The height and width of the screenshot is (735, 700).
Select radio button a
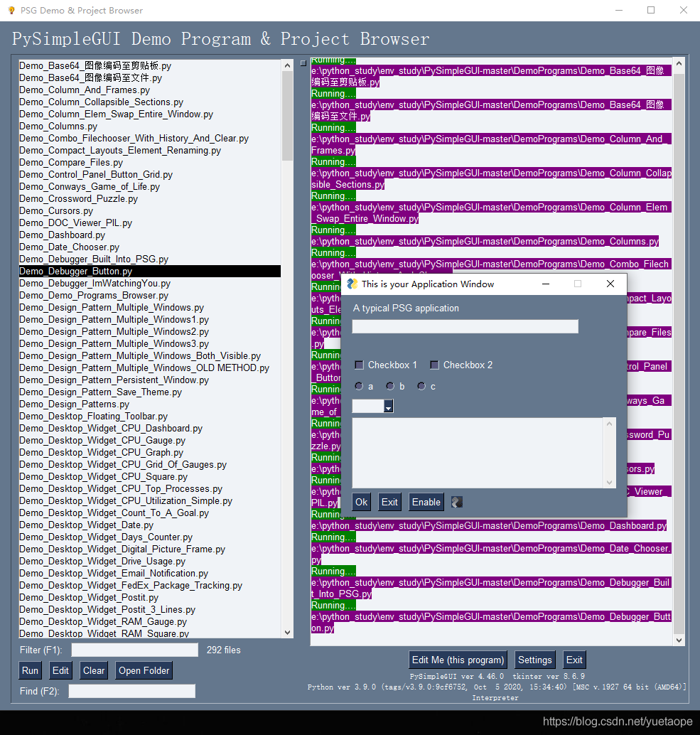click(x=359, y=386)
